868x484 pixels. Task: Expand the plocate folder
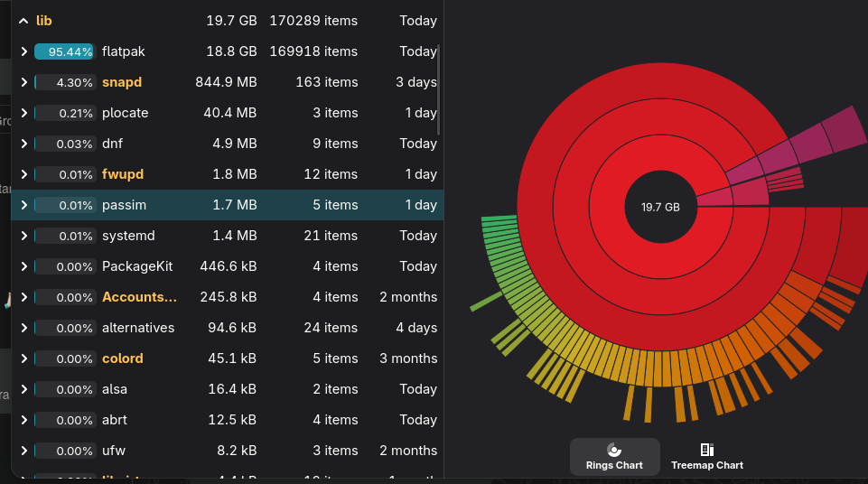point(23,113)
